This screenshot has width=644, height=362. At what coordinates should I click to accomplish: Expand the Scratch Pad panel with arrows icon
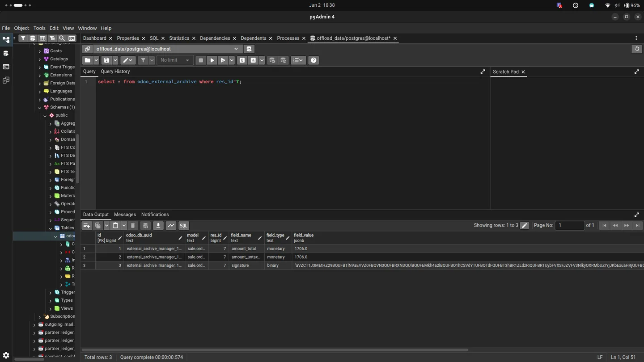(x=637, y=72)
